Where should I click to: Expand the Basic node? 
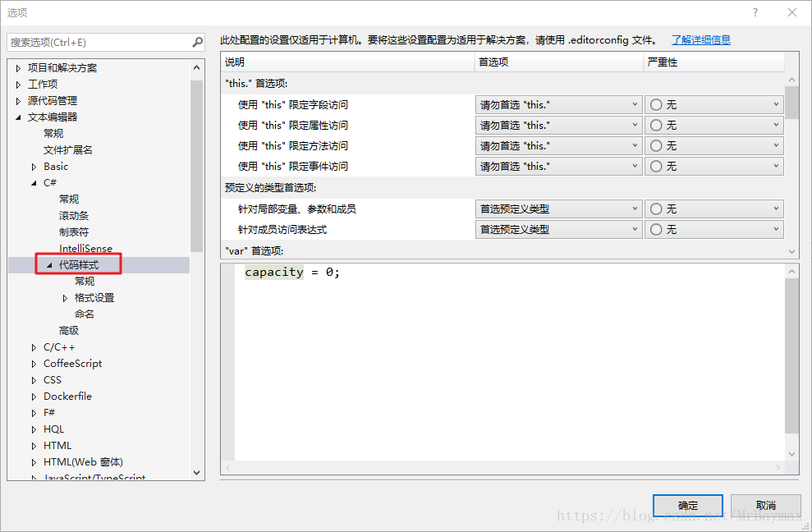34,167
